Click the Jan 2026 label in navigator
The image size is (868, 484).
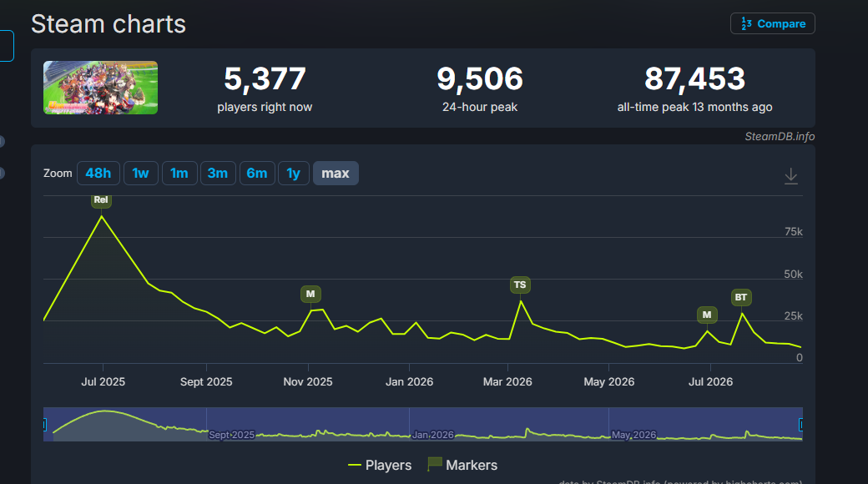tap(433, 435)
